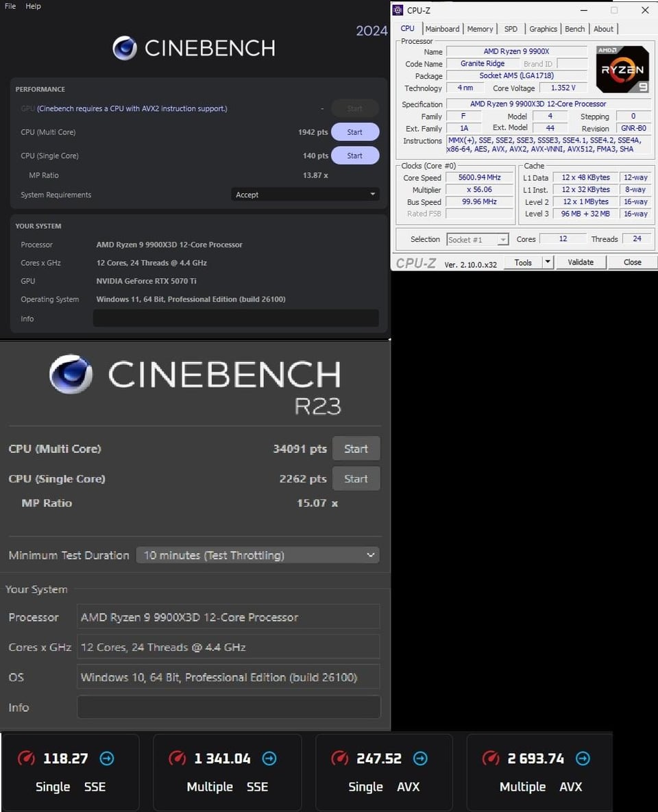Open the Help menu in Cinebench 2024

33,6
